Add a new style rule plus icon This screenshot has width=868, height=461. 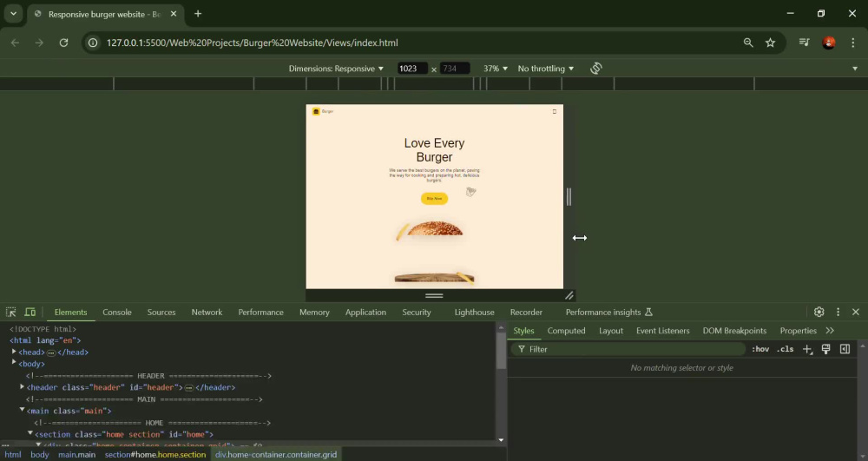click(x=807, y=349)
